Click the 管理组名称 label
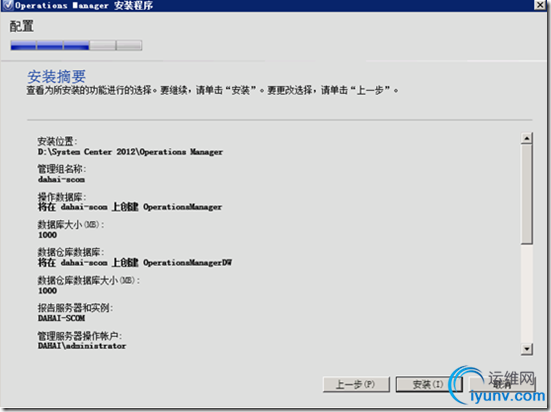Viewport: 551px width, 412px height. (62, 169)
